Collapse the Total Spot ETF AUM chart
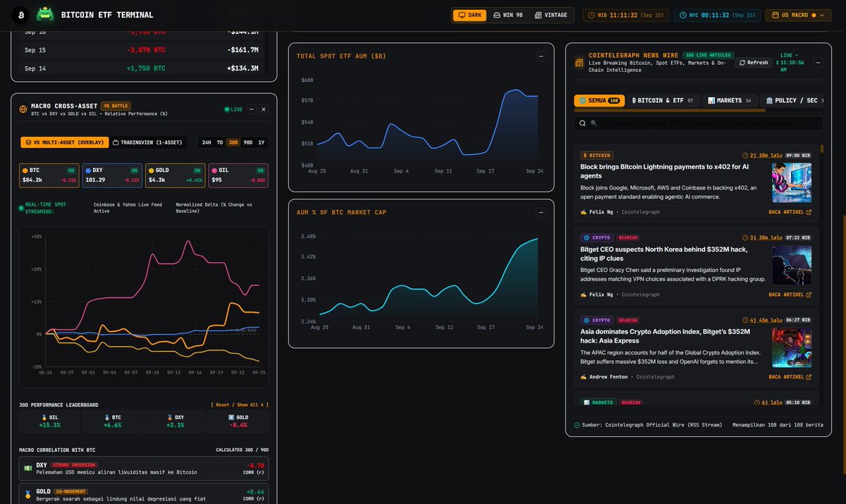The height and width of the screenshot is (504, 846). (x=541, y=56)
